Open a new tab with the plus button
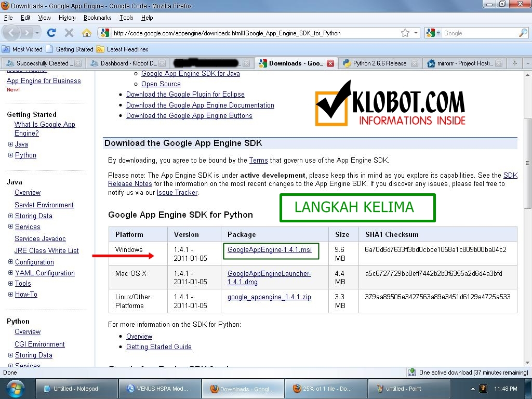Image resolution: width=532 pixels, height=399 pixels. coord(515,63)
